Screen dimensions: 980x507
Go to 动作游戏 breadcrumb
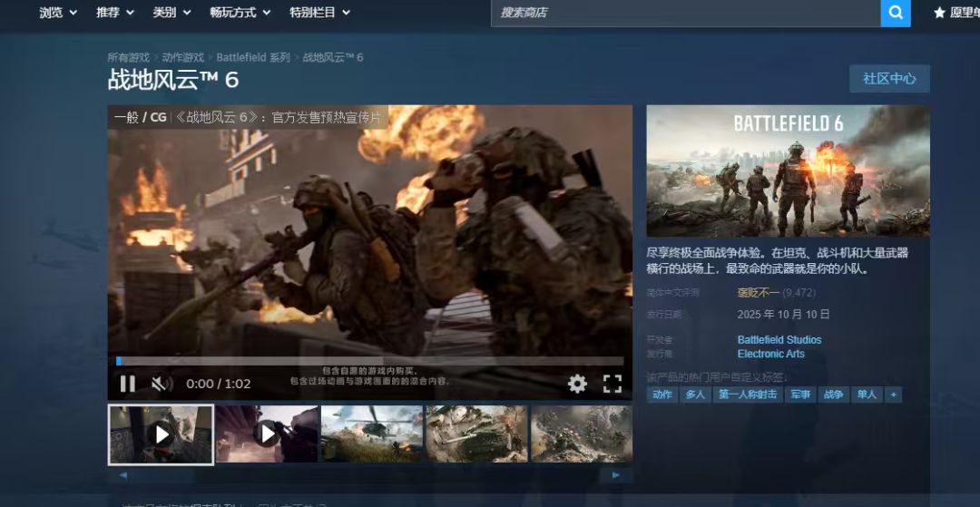[182, 57]
